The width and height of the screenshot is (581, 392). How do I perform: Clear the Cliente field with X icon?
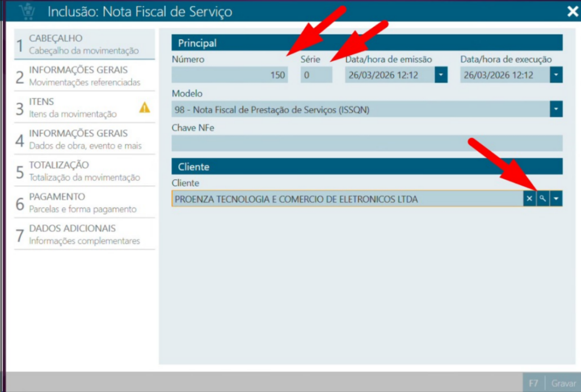pos(529,199)
